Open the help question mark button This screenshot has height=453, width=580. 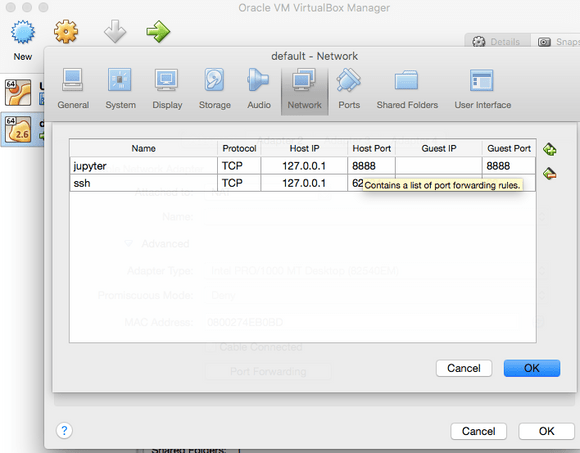(x=64, y=430)
